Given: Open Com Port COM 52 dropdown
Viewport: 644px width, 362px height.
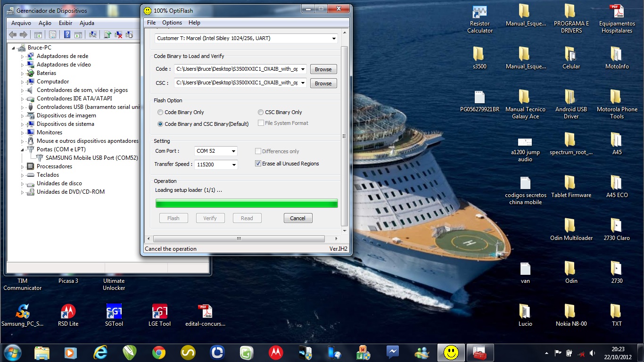Looking at the screenshot, I should click(216, 151).
